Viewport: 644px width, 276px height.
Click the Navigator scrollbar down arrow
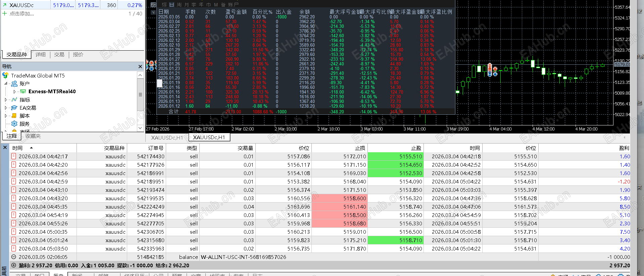click(140, 128)
